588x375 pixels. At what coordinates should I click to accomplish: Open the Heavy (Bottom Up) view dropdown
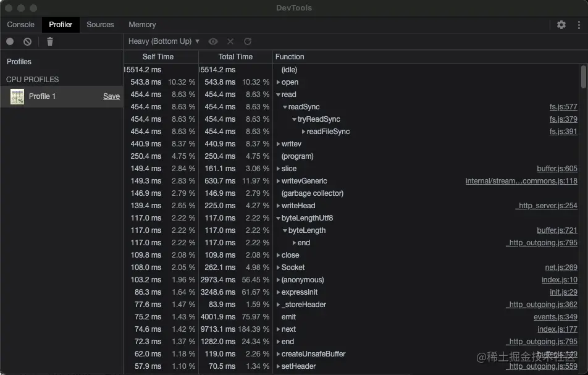pos(163,41)
